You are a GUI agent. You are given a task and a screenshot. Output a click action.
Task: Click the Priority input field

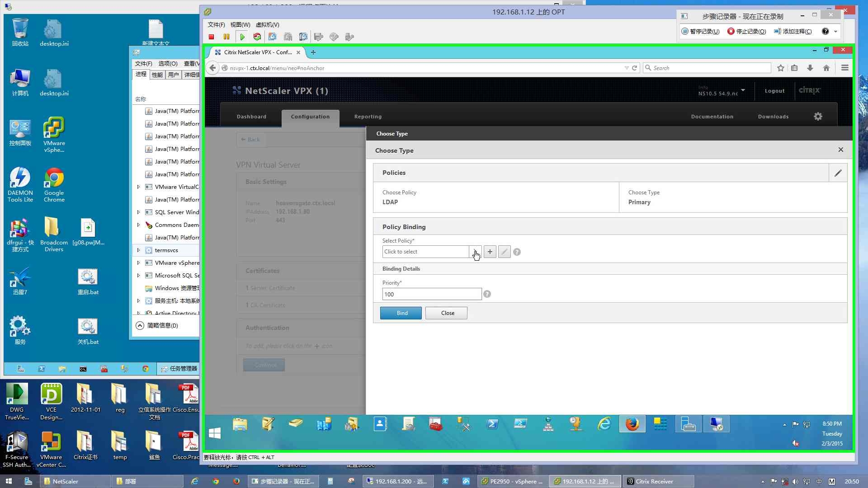coord(432,294)
